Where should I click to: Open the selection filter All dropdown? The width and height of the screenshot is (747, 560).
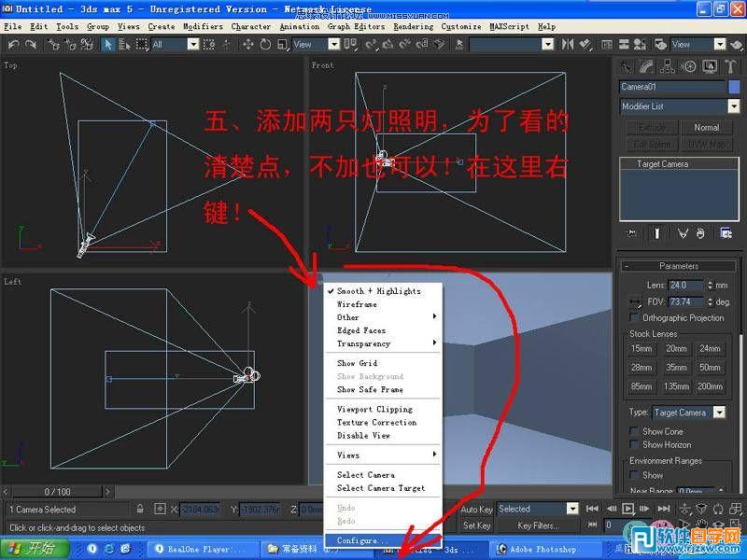pyautogui.click(x=192, y=43)
